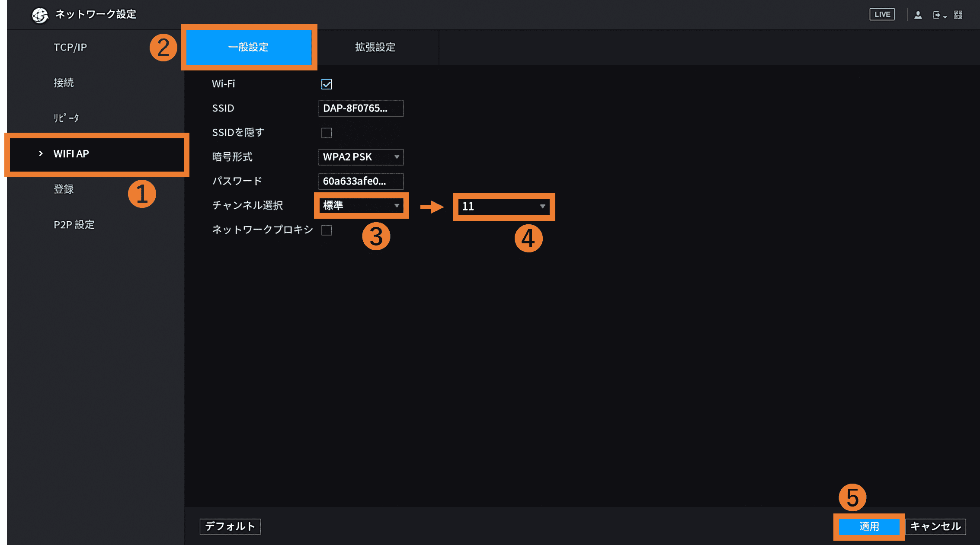Open the user account icon
980x545 pixels.
click(918, 15)
